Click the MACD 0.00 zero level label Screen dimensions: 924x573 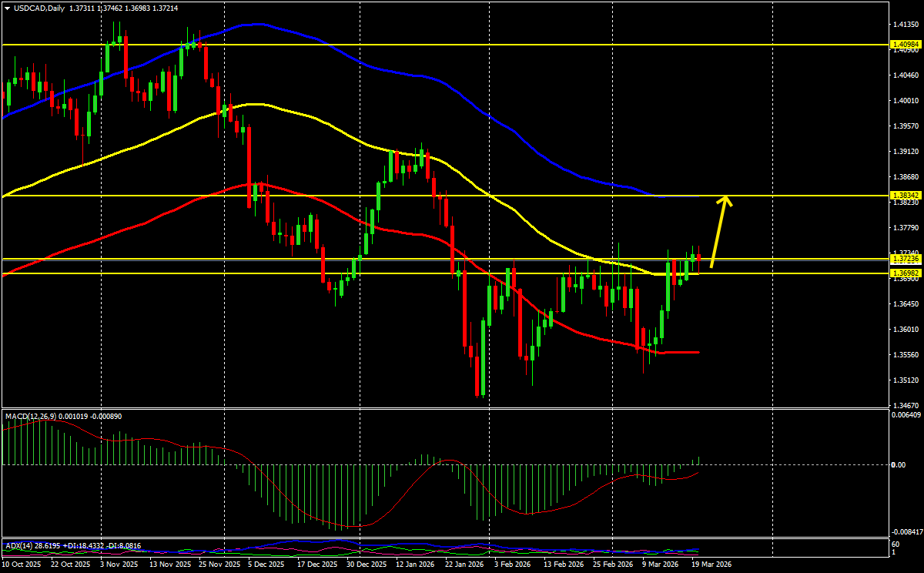(899, 464)
